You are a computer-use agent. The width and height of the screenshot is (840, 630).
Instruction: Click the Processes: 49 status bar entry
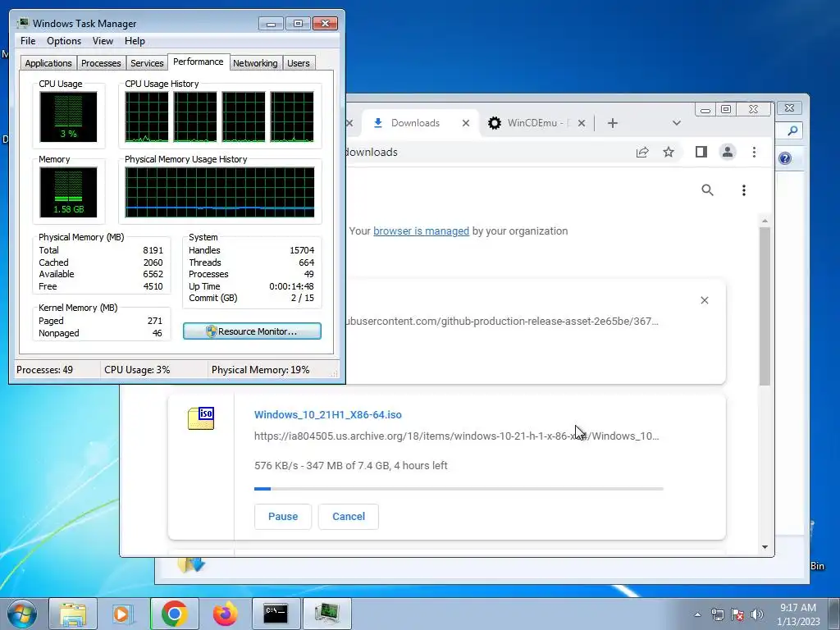[44, 370]
